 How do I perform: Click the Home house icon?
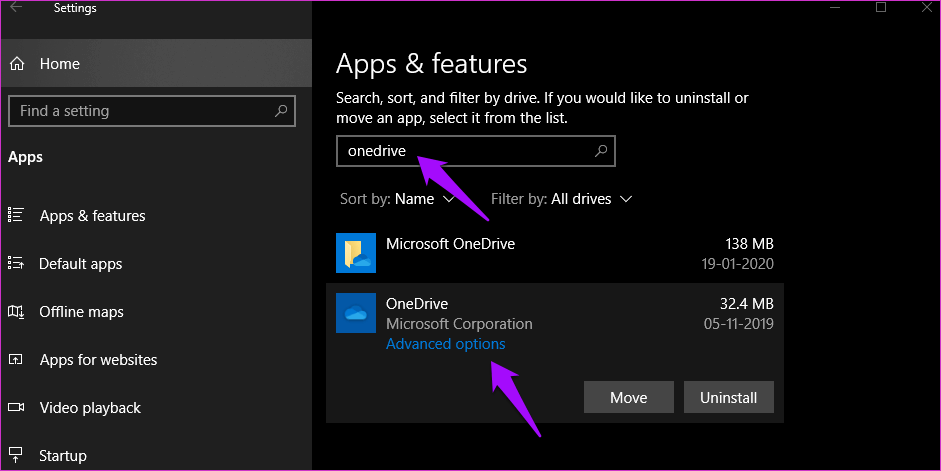(17, 64)
